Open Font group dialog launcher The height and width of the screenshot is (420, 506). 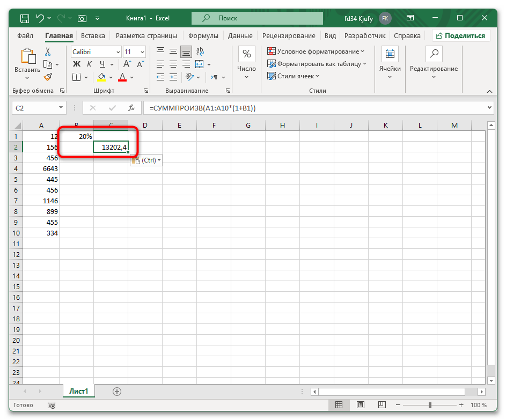click(x=146, y=91)
